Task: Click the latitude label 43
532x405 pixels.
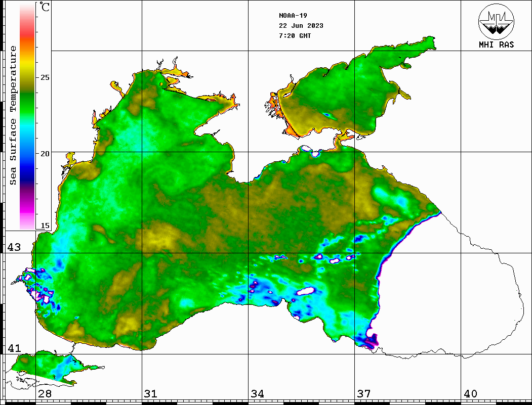Action: click(14, 247)
